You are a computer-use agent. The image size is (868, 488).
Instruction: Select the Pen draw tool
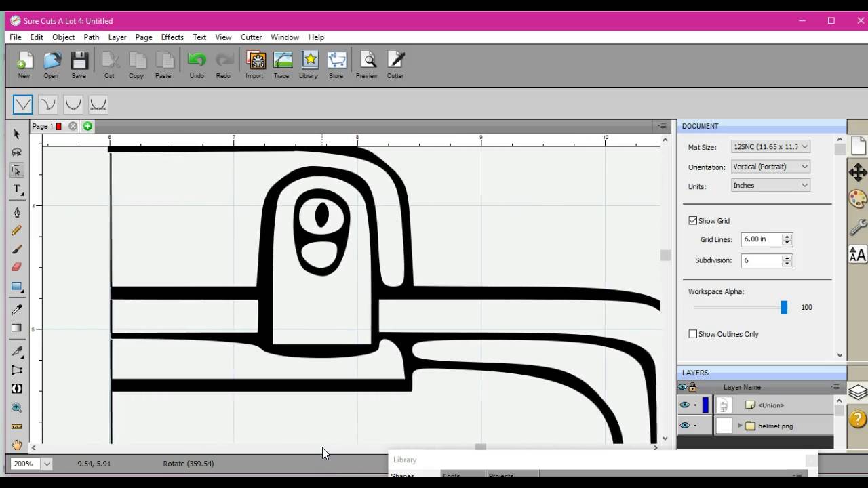point(17,213)
